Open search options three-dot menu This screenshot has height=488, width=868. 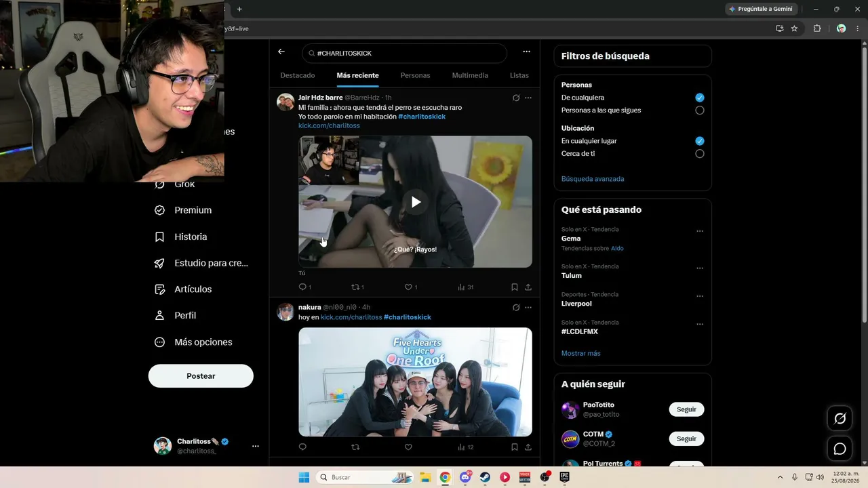coord(526,52)
